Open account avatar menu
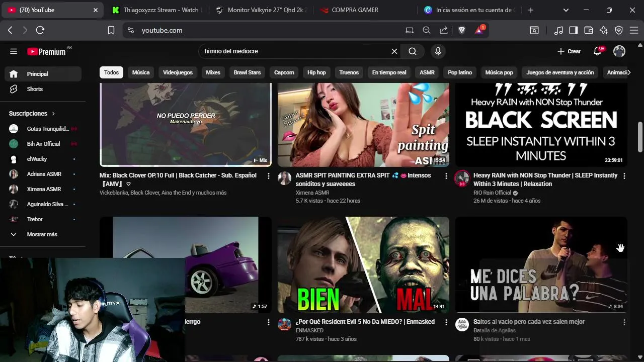Viewport: 644px width, 362px height. coord(619,51)
